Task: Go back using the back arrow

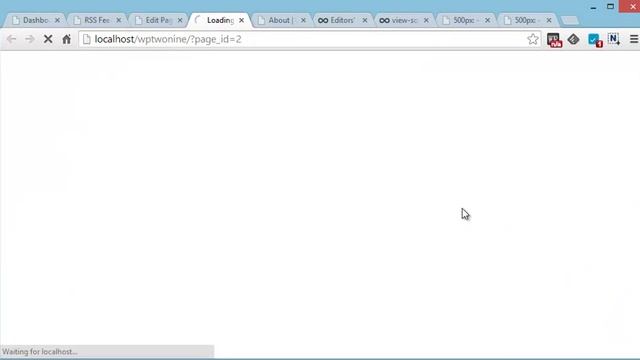Action: pos(11,39)
